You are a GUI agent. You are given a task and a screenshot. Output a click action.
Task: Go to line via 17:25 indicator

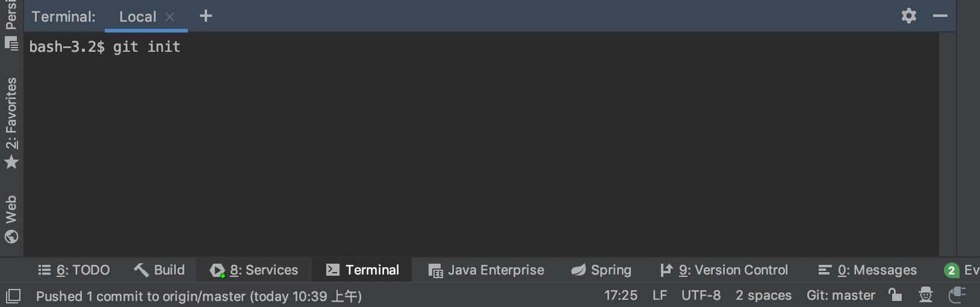click(621, 296)
